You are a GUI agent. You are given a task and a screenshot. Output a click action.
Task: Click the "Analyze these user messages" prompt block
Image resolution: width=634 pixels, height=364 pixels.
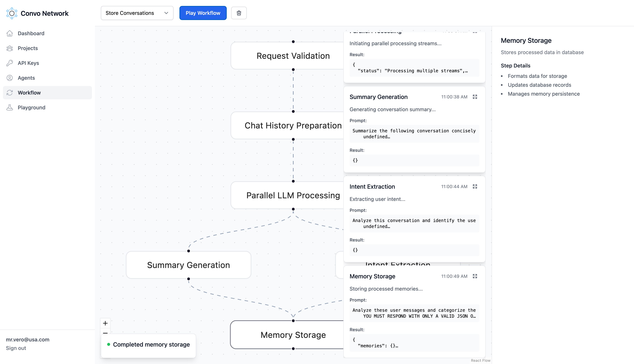pos(414,313)
